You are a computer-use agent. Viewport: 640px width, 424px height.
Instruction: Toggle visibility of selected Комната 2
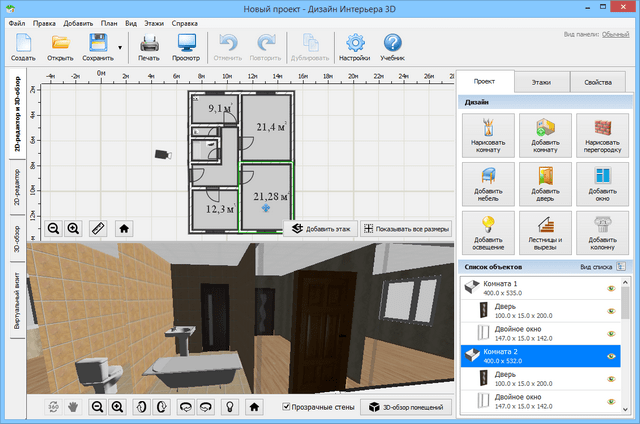tap(611, 356)
